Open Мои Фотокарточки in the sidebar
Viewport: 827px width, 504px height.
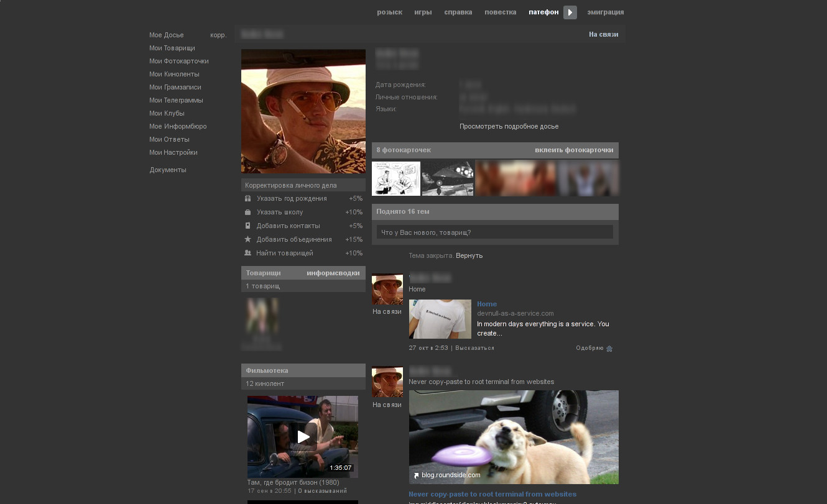pos(179,62)
